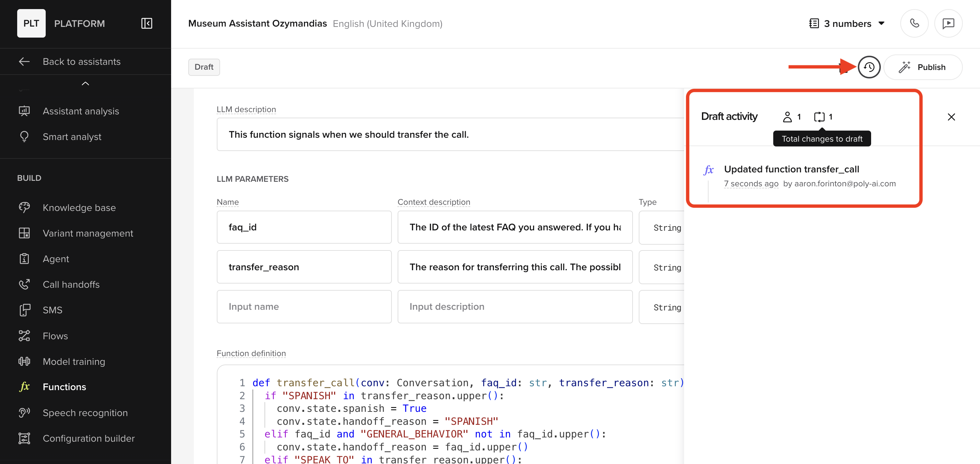This screenshot has width=980, height=464.
Task: Collapse the sidebar panel icon
Action: tap(146, 23)
